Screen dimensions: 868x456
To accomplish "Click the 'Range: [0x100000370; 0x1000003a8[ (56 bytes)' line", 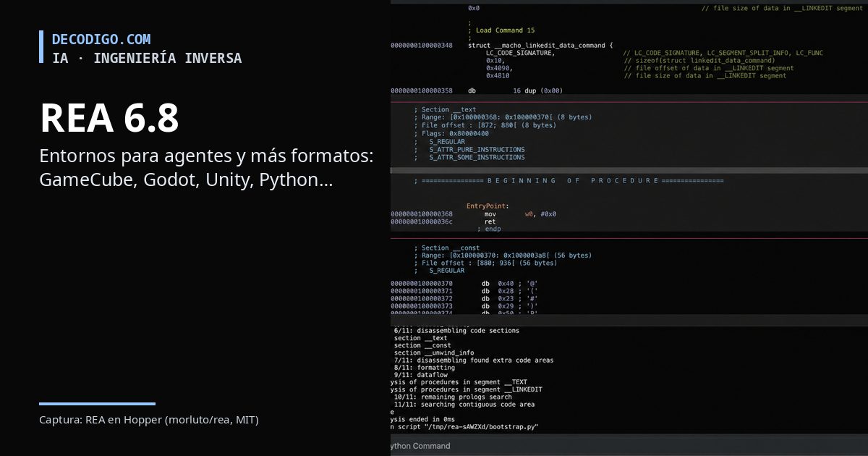I will point(503,256).
